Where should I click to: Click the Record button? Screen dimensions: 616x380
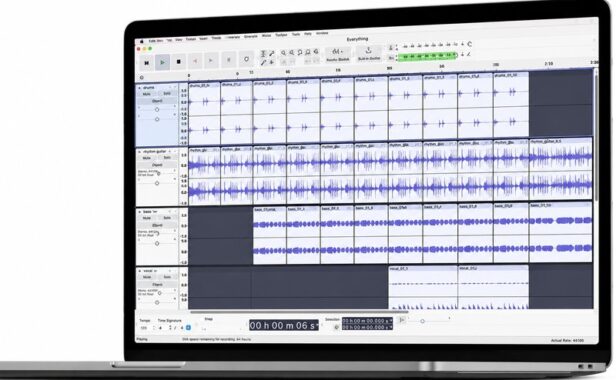coord(229,60)
